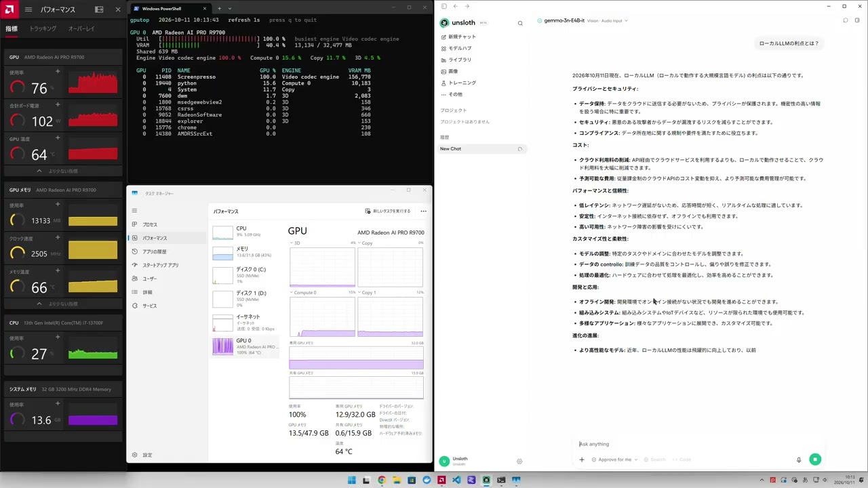
Task: Open New Chat history entry
Action: (483, 148)
